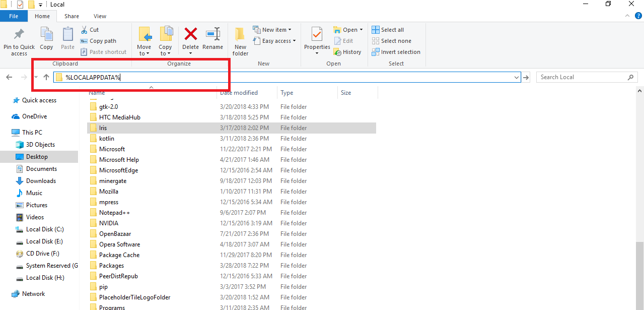Open the New item dropdown
The height and width of the screenshot is (310, 644).
[272, 30]
